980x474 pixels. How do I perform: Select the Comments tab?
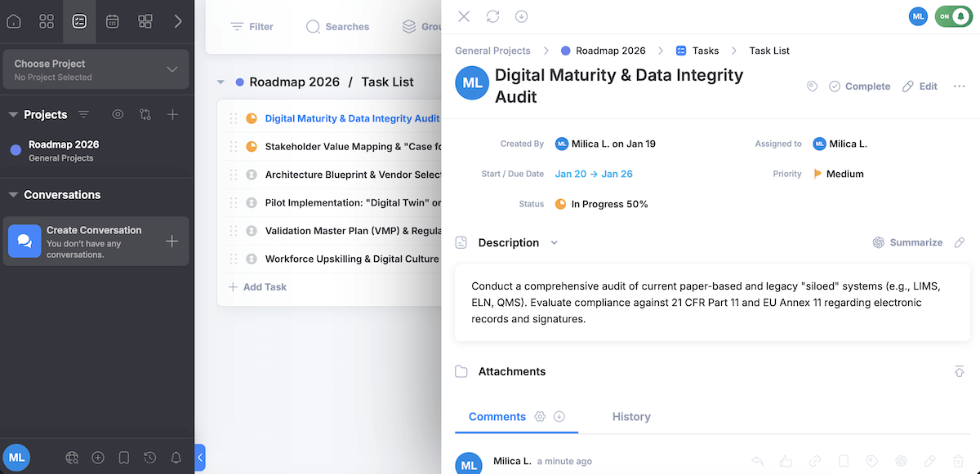[x=497, y=417]
